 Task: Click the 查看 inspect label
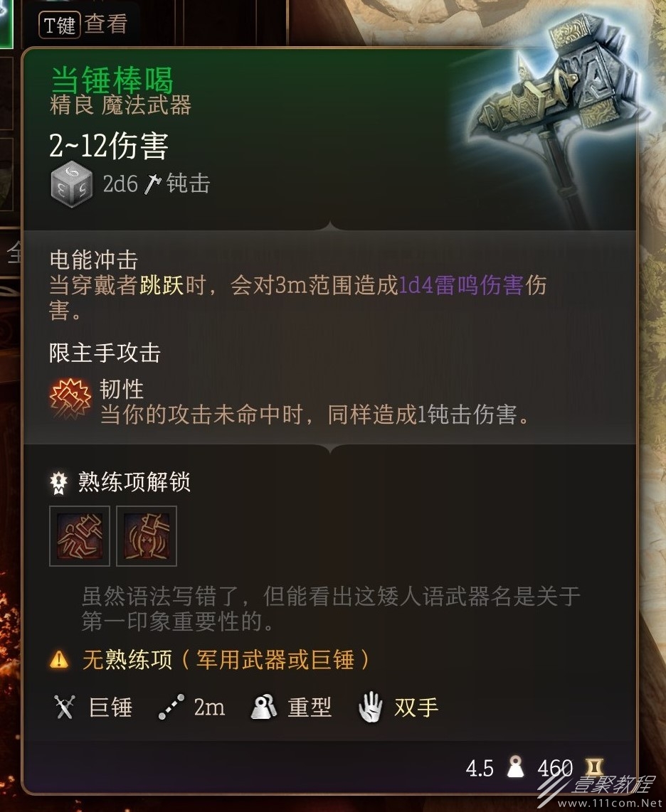pos(106,24)
